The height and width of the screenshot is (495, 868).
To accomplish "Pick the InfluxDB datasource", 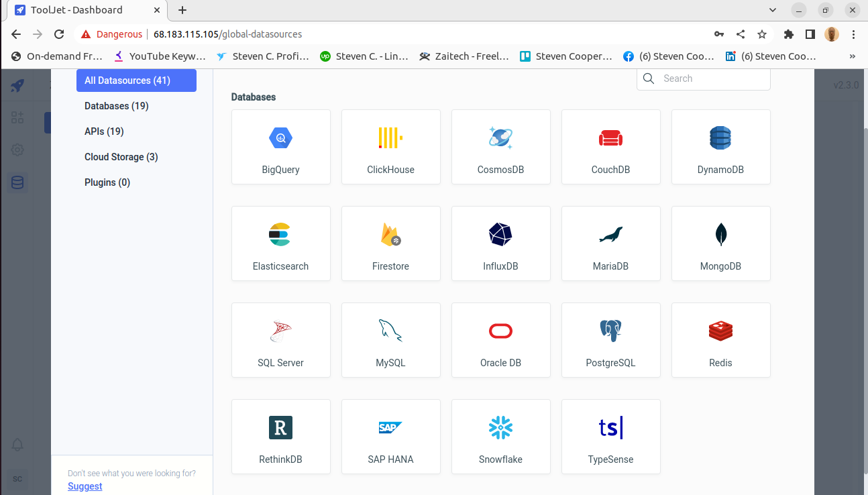I will pyautogui.click(x=501, y=243).
